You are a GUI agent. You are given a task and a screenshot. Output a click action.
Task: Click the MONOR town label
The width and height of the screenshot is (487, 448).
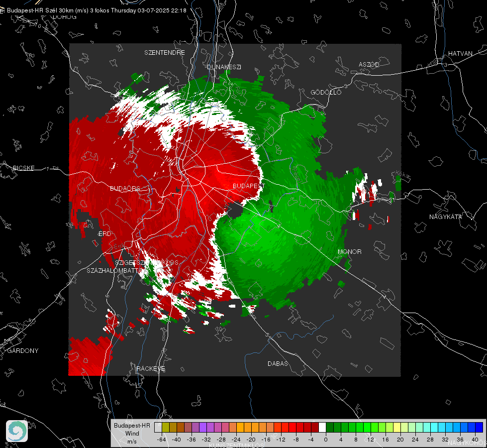pos(349,251)
